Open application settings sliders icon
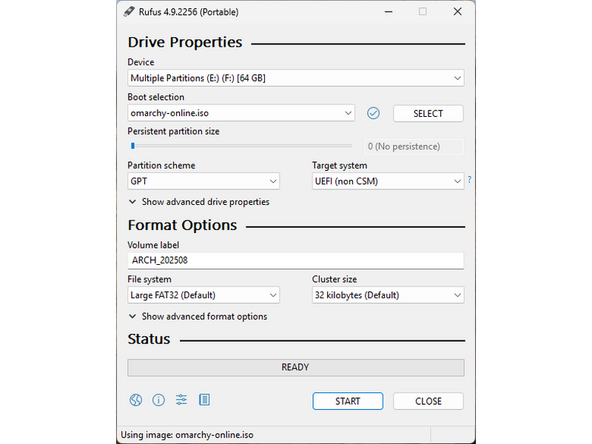The image size is (592, 444). tap(181, 399)
